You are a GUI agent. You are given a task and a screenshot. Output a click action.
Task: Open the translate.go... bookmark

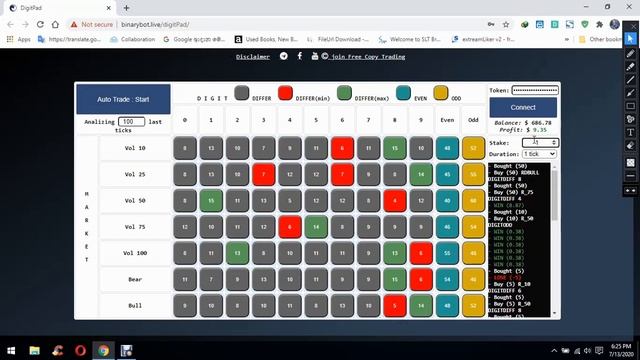[69, 39]
